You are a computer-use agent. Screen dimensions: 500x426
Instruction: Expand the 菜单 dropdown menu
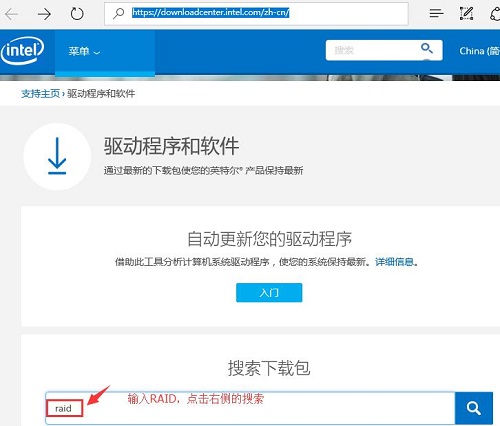pos(84,51)
